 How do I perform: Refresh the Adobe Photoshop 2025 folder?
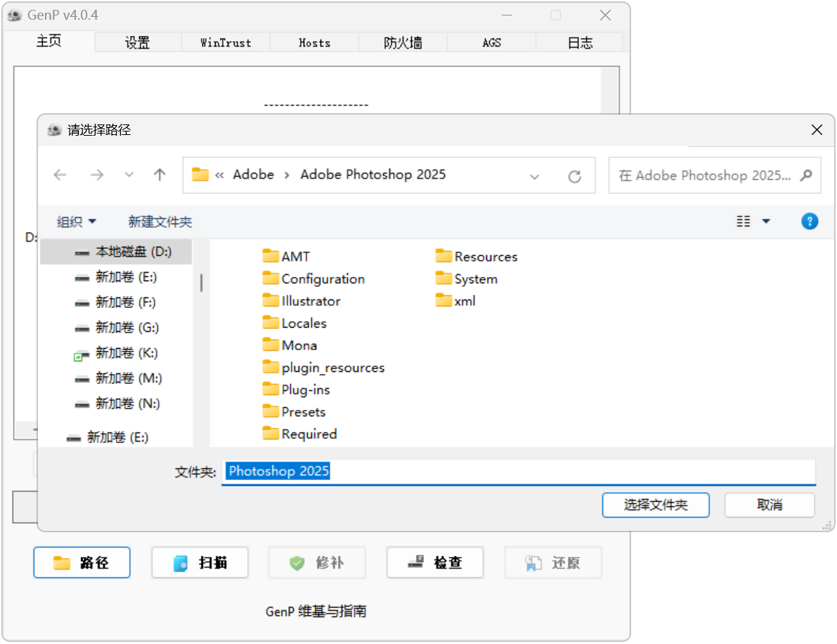pyautogui.click(x=574, y=176)
